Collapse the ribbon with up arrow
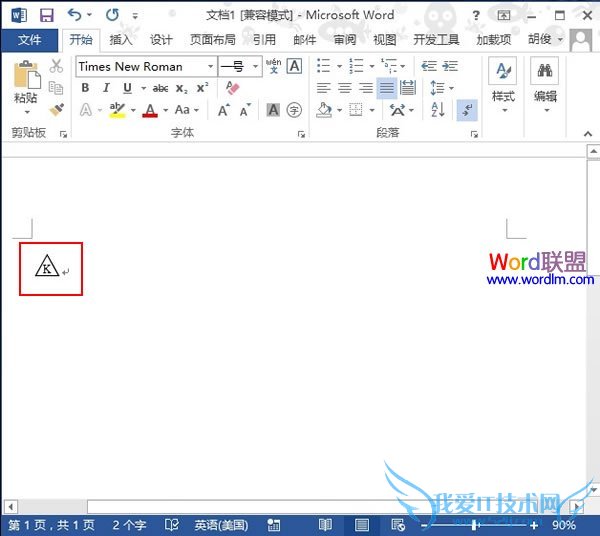 (588, 134)
